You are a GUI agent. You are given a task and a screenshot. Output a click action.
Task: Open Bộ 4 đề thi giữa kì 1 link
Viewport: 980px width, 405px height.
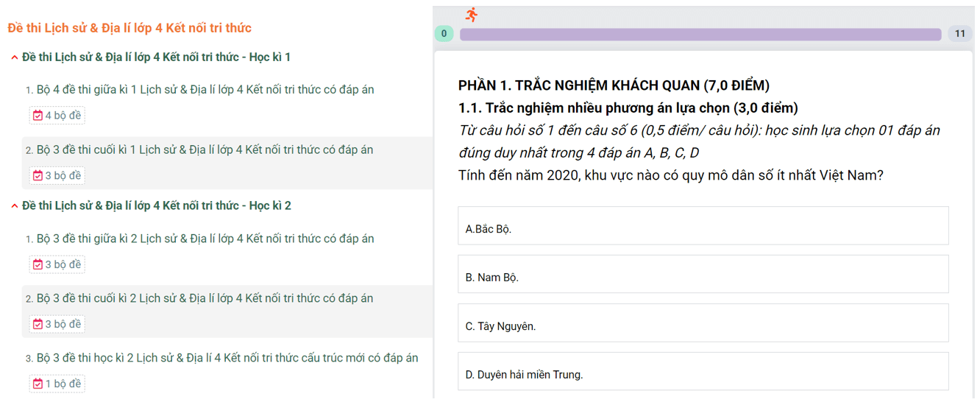point(205,90)
